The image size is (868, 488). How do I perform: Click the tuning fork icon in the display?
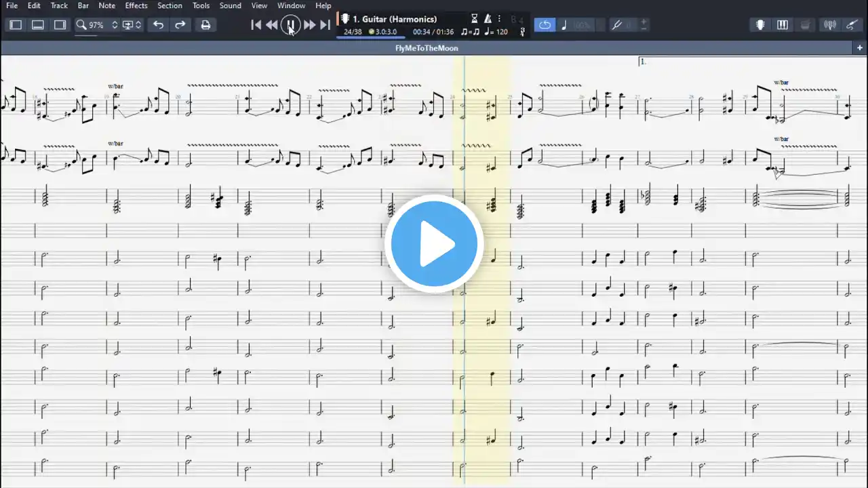522,32
